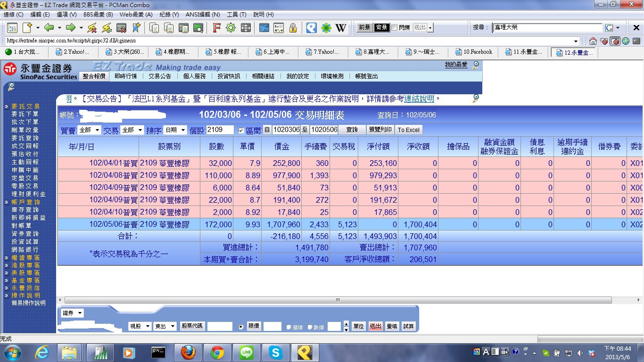
Task: Open the 交易 全部 dropdown
Action: [132, 130]
